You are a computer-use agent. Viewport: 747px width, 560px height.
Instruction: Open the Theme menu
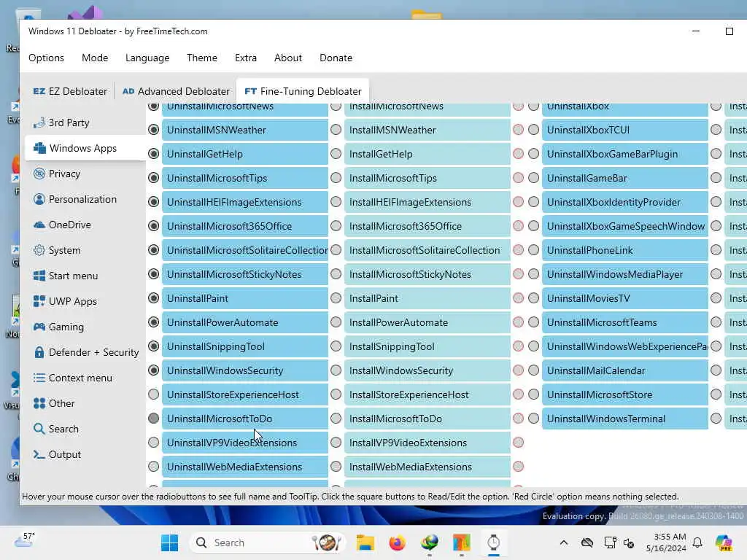(202, 58)
